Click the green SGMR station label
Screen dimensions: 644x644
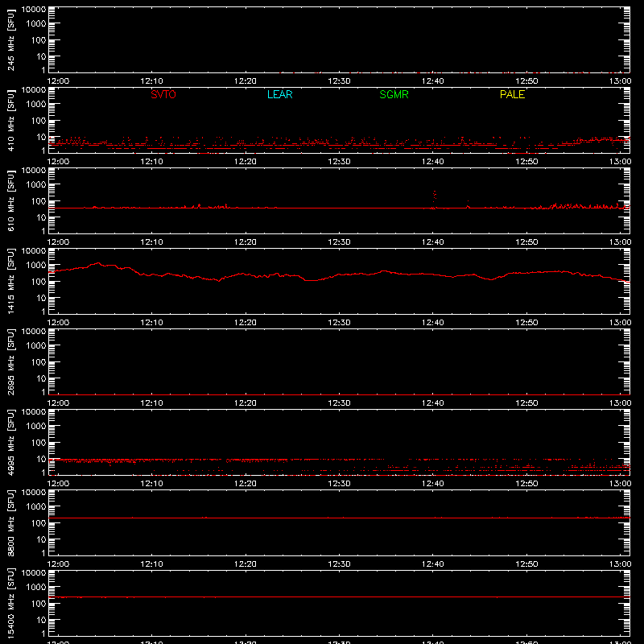coord(394,94)
